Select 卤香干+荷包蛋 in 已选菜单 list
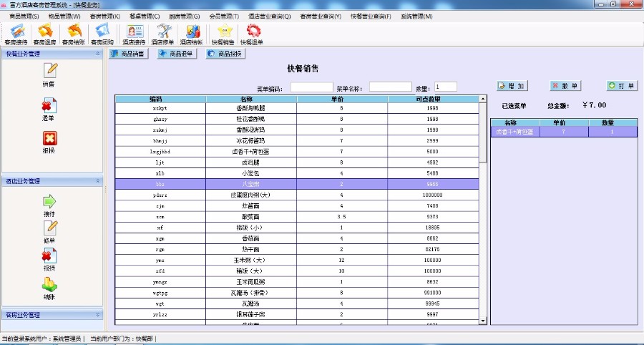 pos(564,132)
